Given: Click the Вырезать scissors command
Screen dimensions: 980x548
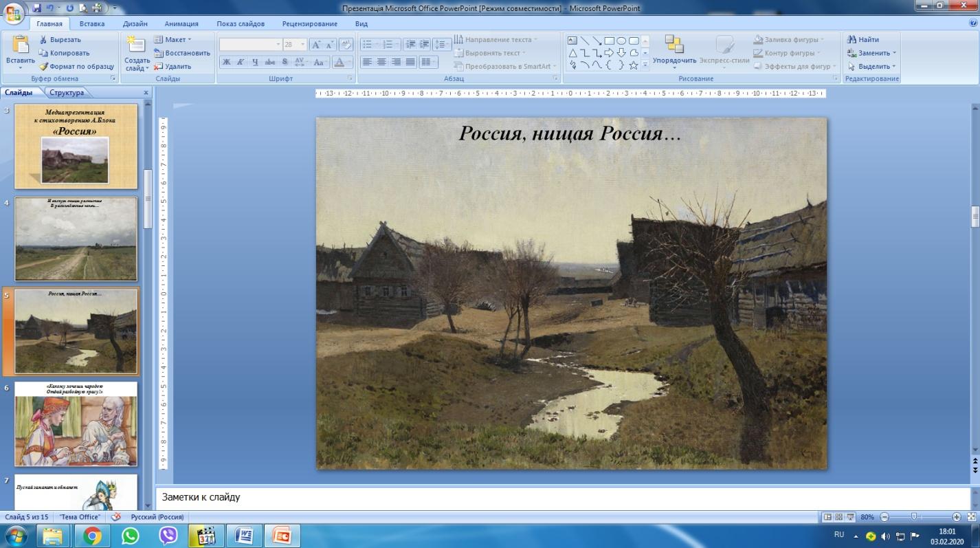Looking at the screenshot, I should (x=60, y=40).
